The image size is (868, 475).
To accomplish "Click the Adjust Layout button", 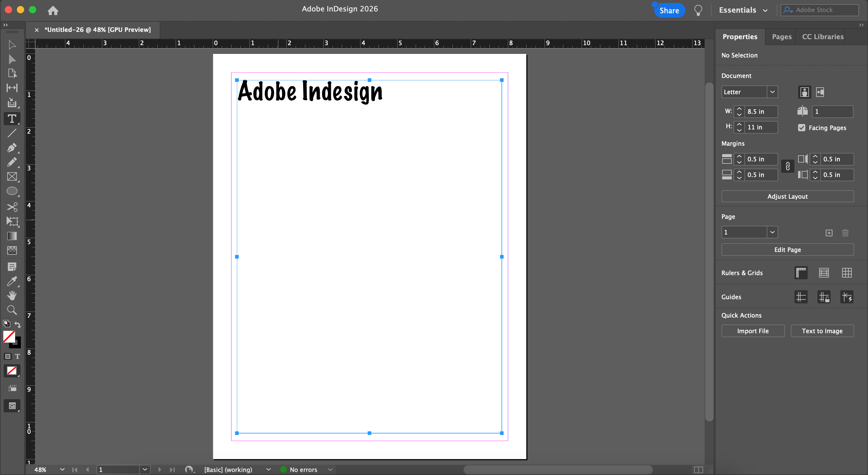I will [787, 196].
